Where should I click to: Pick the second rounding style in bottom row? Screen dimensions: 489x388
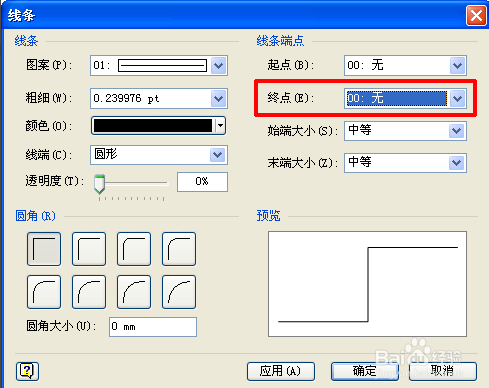89,292
